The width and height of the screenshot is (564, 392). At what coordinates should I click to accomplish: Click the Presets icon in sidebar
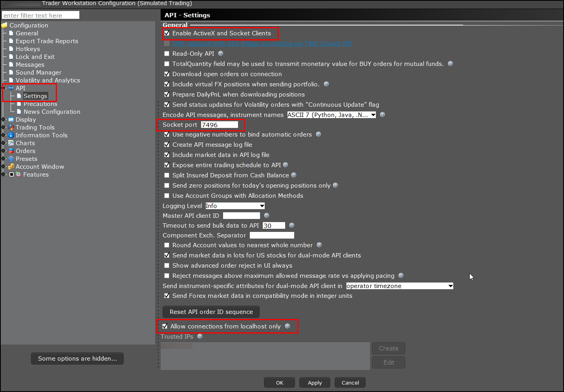click(x=12, y=159)
